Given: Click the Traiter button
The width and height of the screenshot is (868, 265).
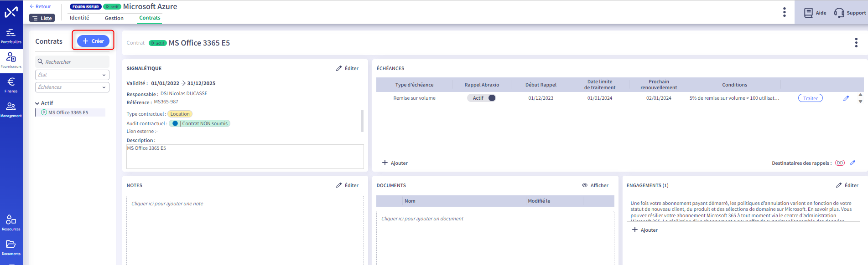Looking at the screenshot, I should (811, 98).
